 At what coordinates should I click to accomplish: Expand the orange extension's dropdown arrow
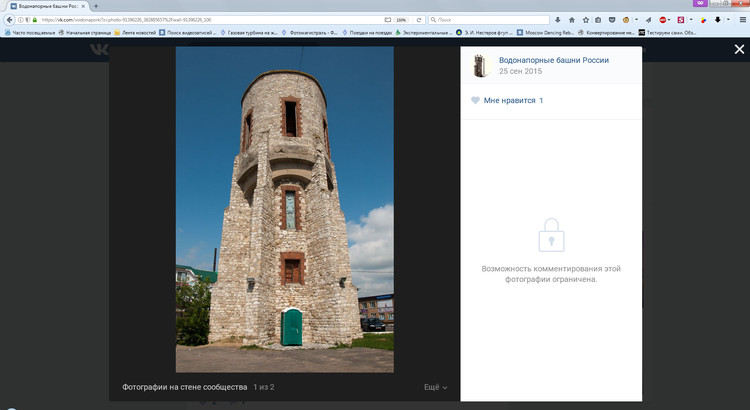click(x=637, y=20)
